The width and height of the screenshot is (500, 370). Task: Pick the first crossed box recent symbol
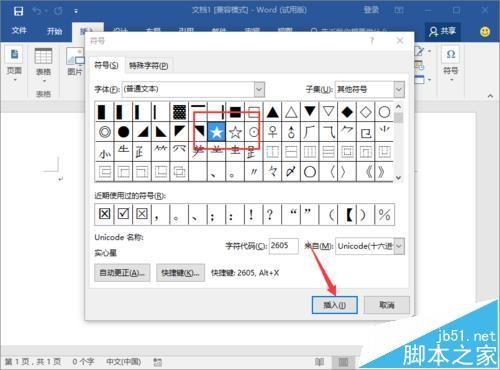pos(105,214)
